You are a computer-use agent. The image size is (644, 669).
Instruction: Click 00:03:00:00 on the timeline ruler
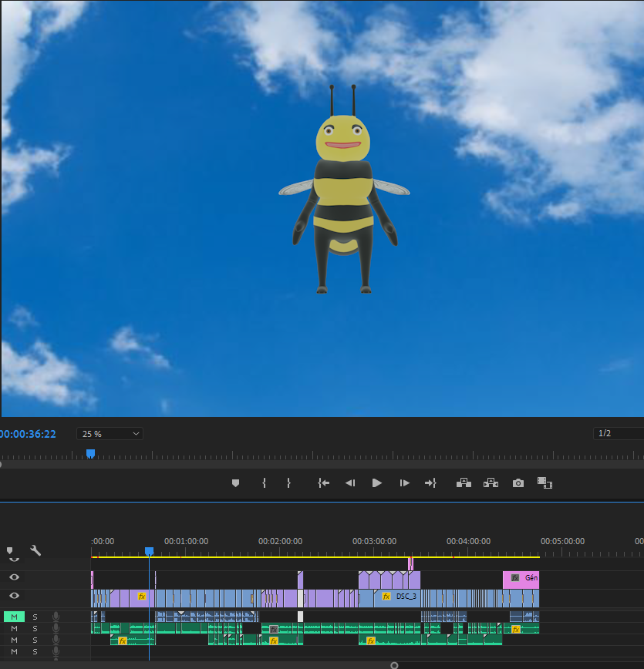tap(374, 541)
